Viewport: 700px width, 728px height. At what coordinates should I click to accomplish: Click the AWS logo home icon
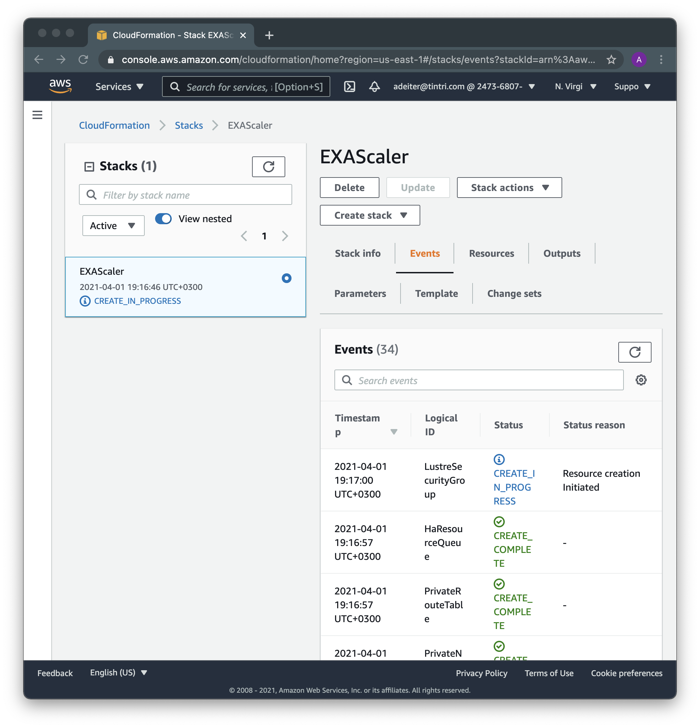tap(60, 86)
